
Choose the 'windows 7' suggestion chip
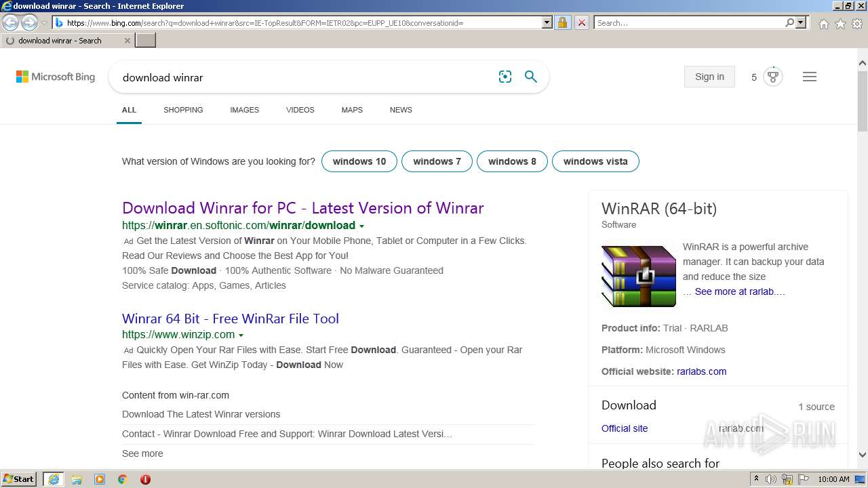coord(437,161)
